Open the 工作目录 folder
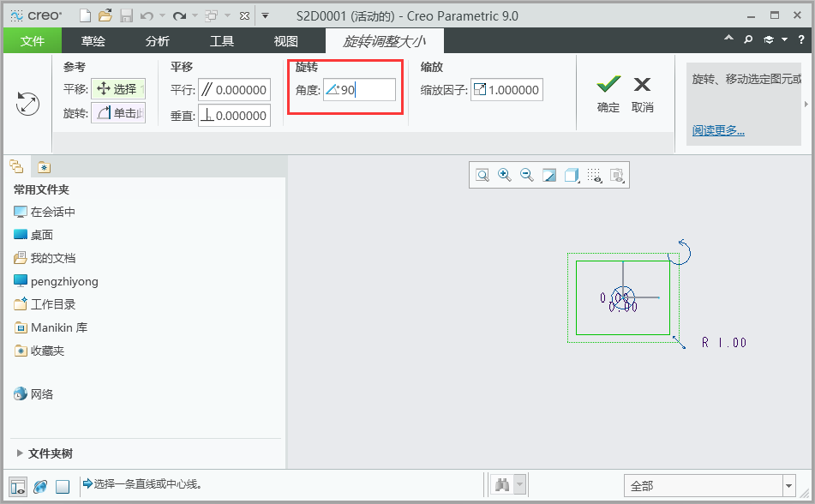 45,304
